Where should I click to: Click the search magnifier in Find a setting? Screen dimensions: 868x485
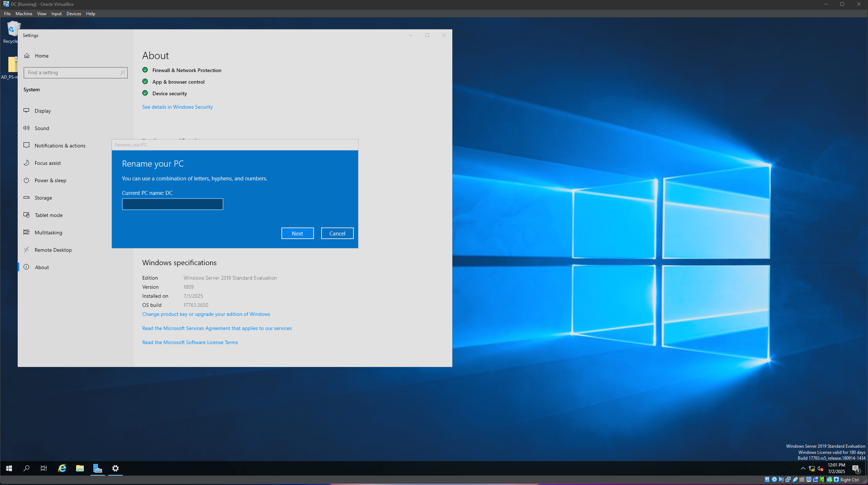122,73
